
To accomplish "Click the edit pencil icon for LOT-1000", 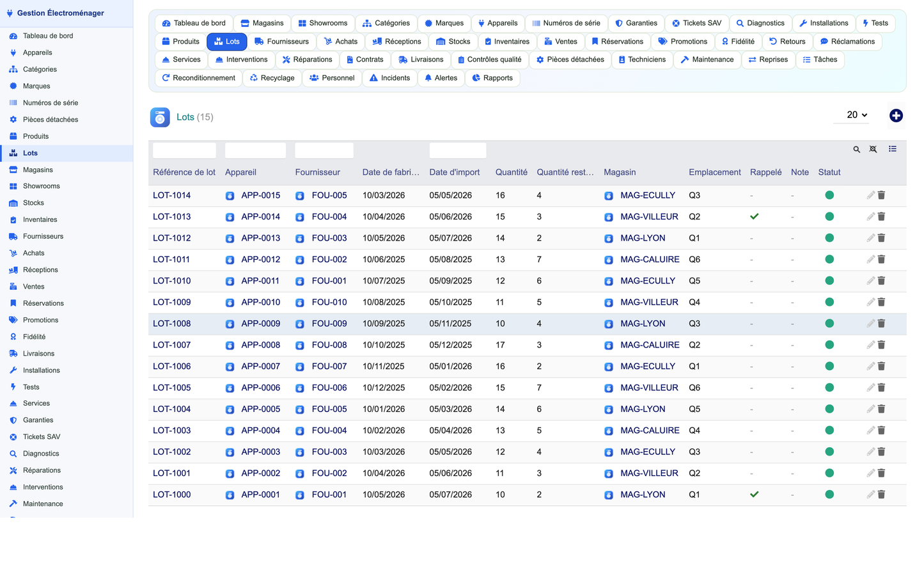I will click(870, 495).
